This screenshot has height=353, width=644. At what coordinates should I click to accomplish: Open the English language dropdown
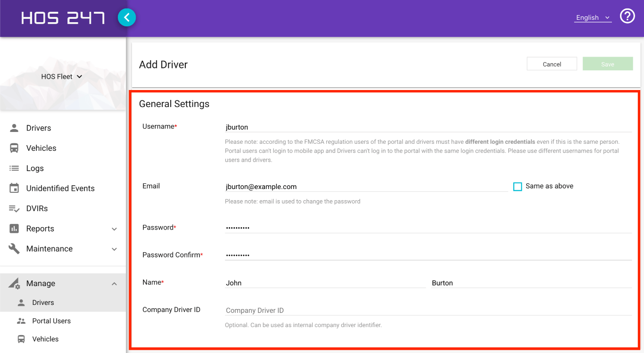(592, 17)
